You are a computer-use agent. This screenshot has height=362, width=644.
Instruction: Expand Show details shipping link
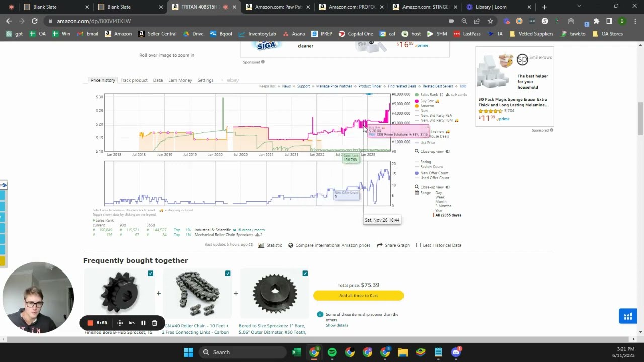337,325
